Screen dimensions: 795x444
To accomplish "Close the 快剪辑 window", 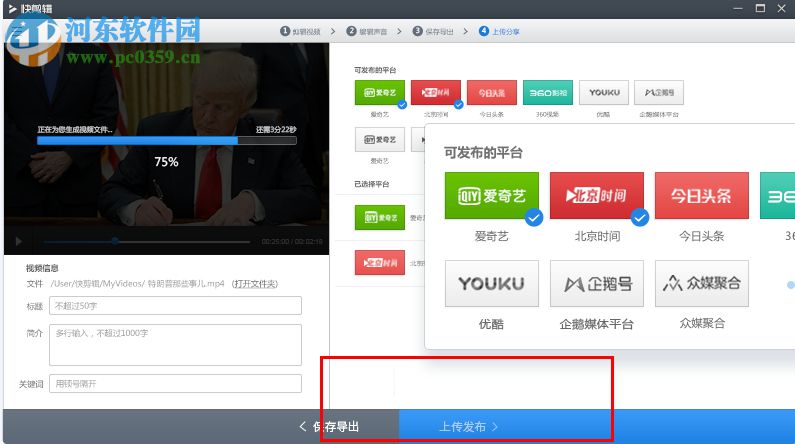I will click(x=782, y=8).
